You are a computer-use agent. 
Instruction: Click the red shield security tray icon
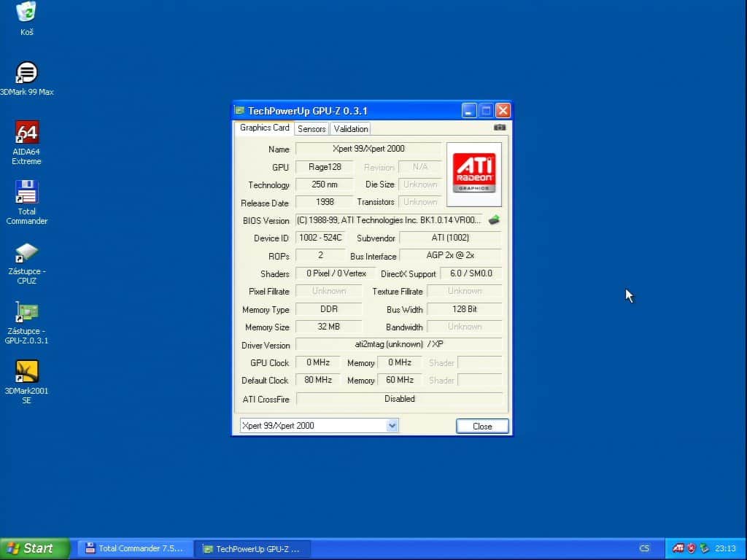click(x=692, y=548)
